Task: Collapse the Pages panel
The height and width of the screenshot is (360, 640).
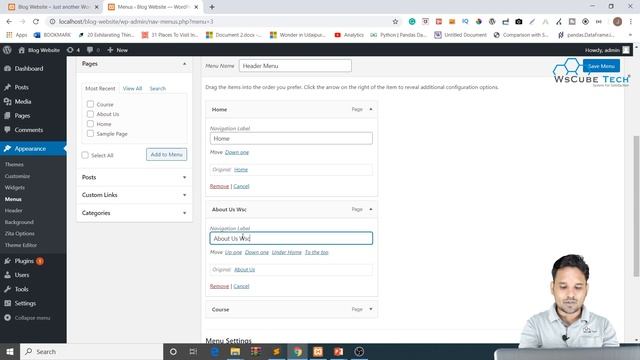Action: (x=184, y=64)
